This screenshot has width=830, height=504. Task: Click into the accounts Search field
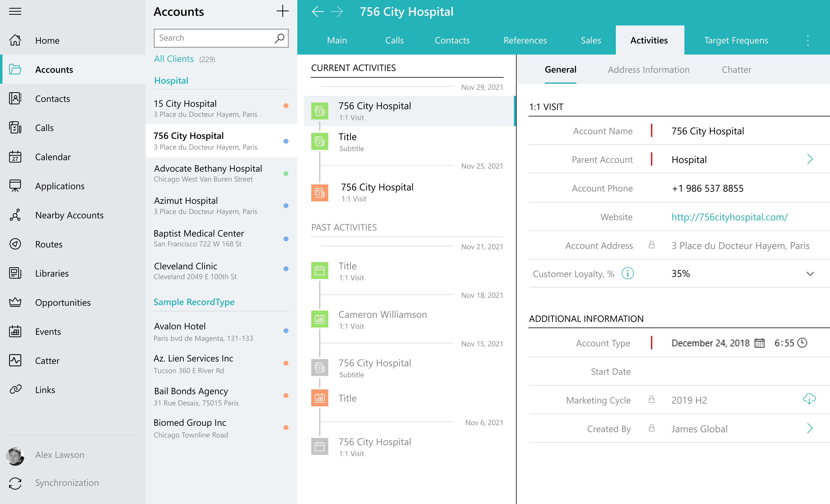pyautogui.click(x=214, y=38)
